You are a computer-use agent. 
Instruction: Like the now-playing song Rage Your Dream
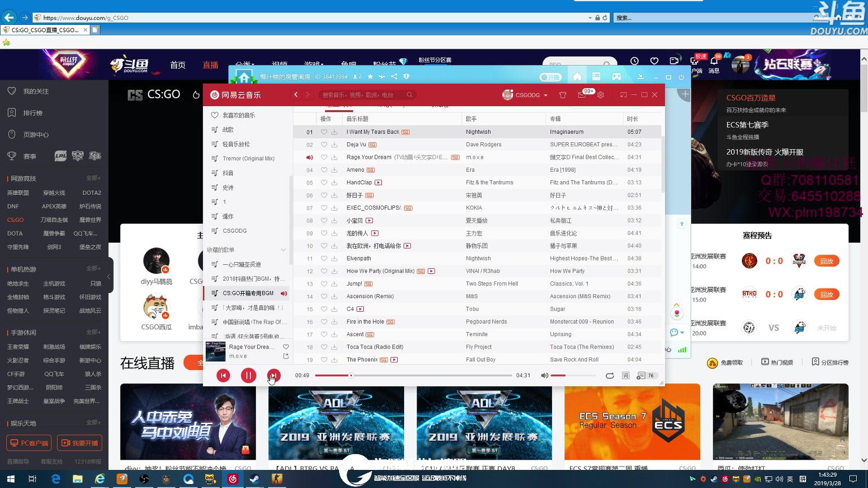tap(286, 347)
